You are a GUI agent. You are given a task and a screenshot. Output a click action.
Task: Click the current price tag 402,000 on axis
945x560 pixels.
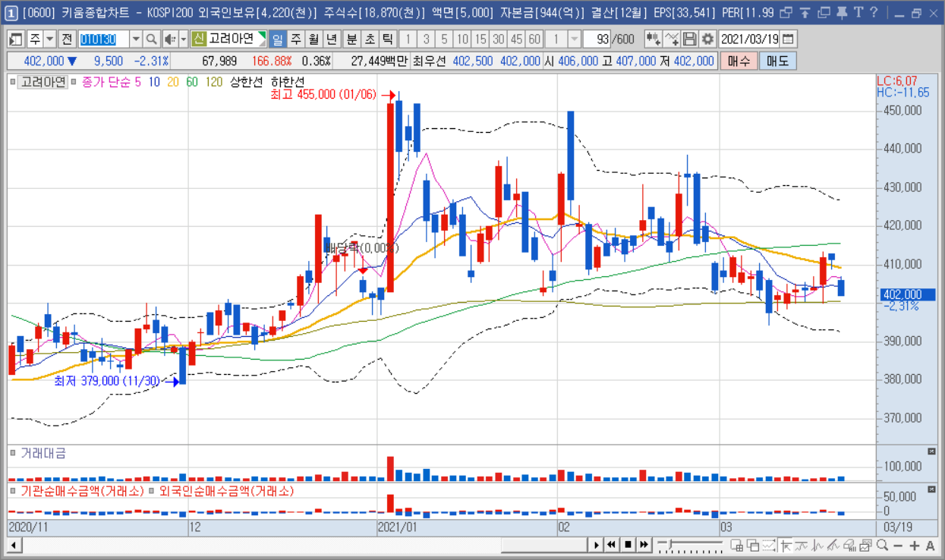point(907,294)
